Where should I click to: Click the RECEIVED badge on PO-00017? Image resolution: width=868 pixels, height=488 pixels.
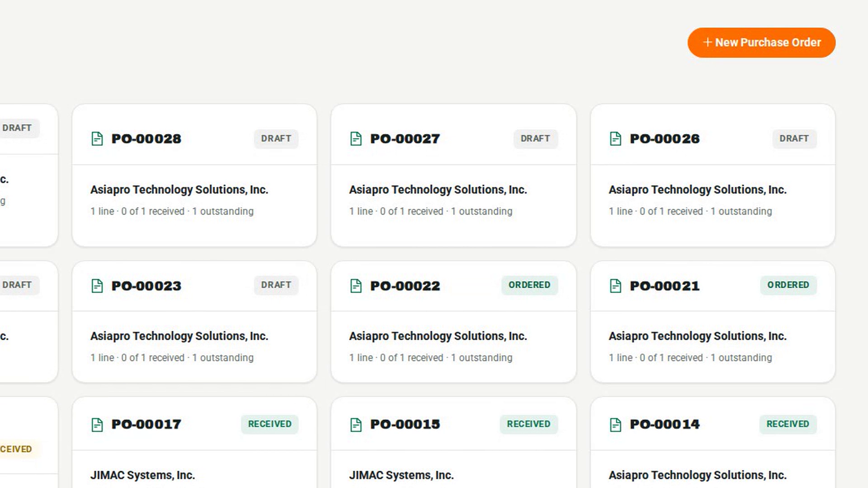[x=270, y=424]
